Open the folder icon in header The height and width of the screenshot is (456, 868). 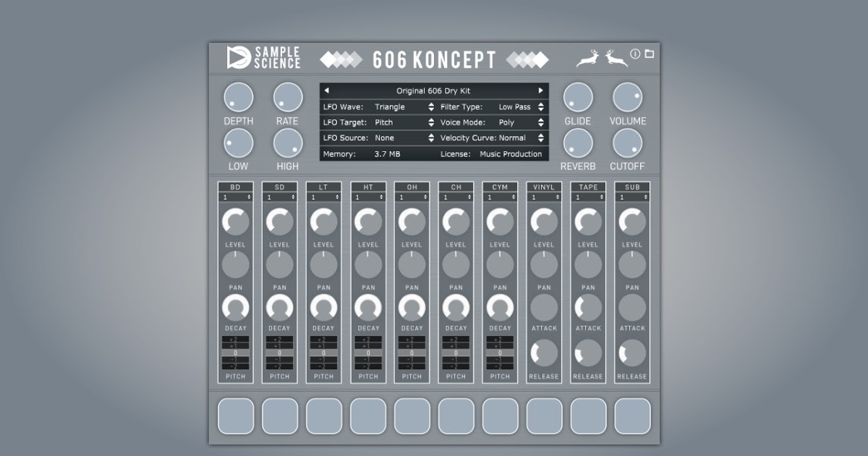(x=649, y=54)
